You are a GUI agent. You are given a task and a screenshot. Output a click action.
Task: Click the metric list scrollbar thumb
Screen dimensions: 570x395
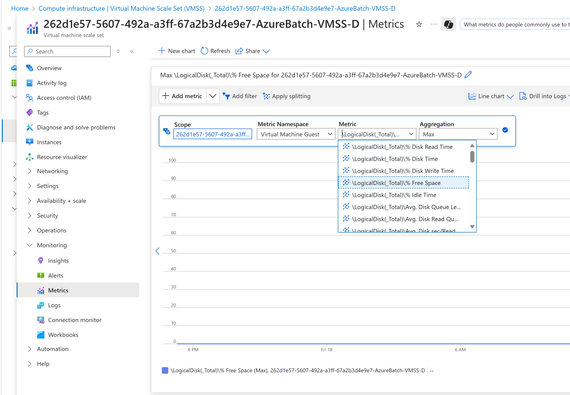coord(472,157)
